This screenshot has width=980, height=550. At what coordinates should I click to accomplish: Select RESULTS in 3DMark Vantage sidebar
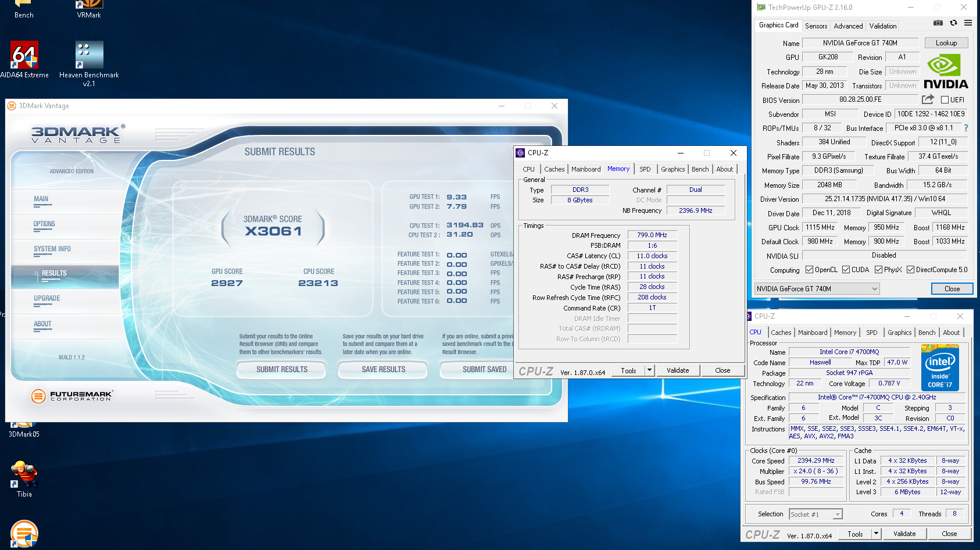(65, 276)
